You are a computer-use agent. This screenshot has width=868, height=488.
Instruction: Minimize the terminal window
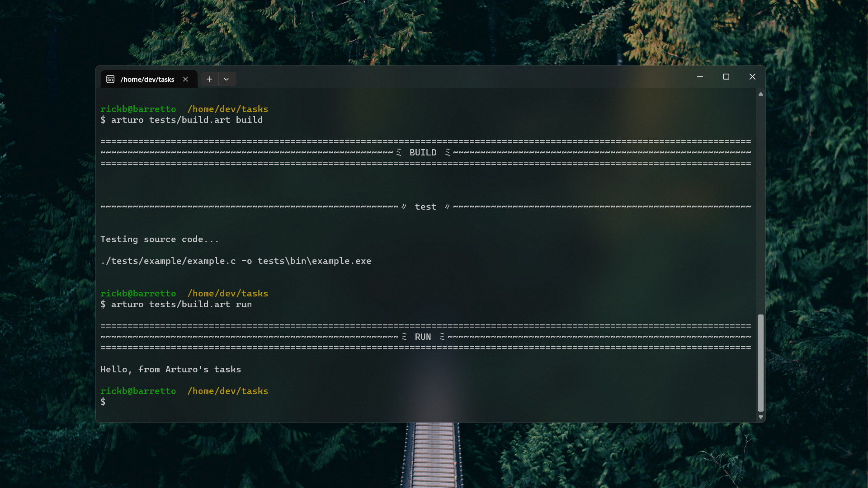tap(700, 77)
